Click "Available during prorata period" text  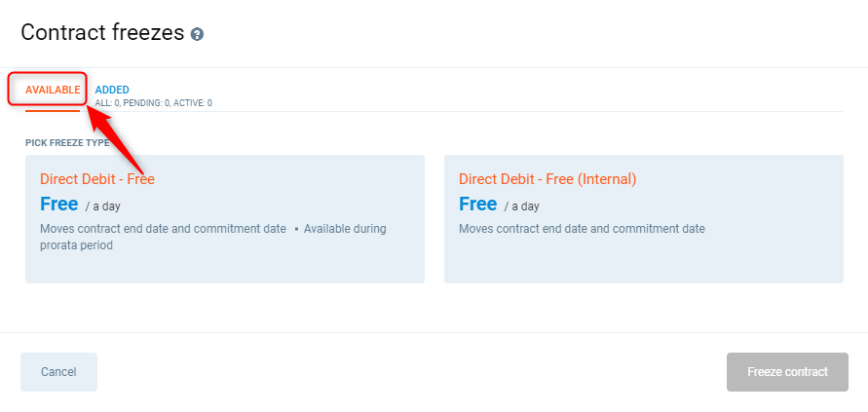point(345,230)
